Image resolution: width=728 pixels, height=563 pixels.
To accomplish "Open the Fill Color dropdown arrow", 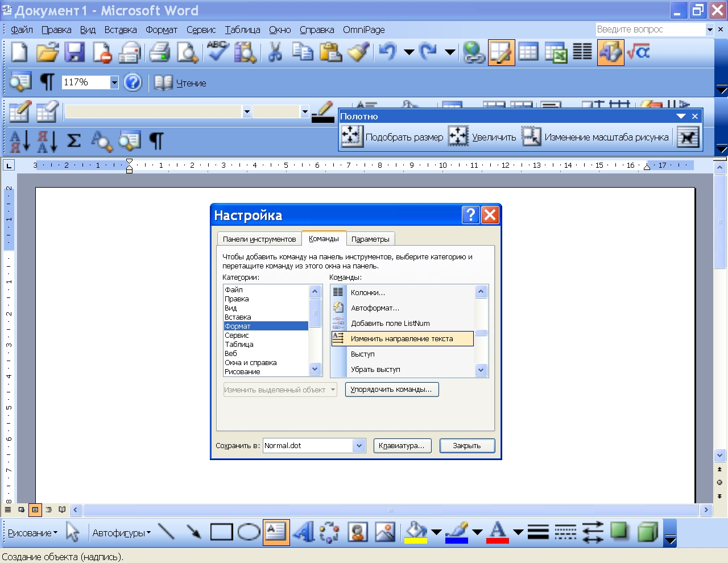I will (x=436, y=532).
